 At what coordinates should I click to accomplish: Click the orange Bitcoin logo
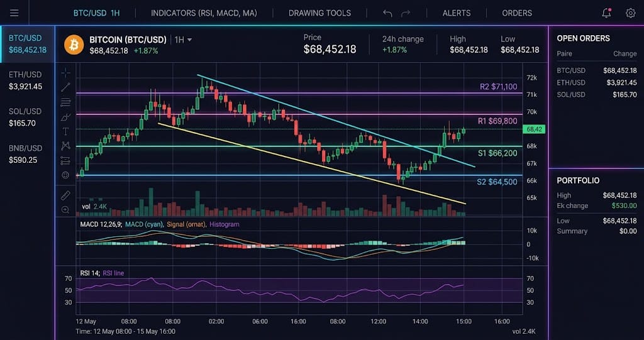pyautogui.click(x=74, y=45)
